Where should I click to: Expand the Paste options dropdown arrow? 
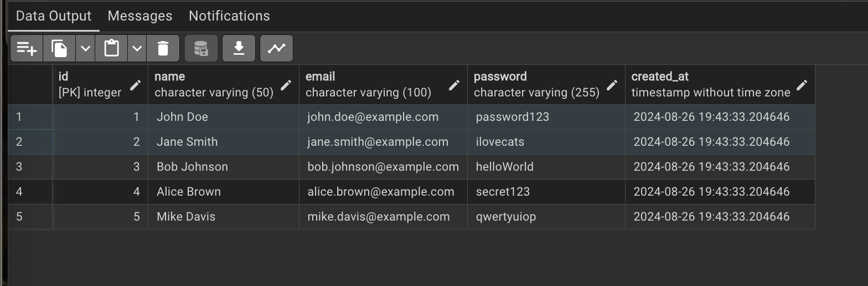pyautogui.click(x=137, y=48)
